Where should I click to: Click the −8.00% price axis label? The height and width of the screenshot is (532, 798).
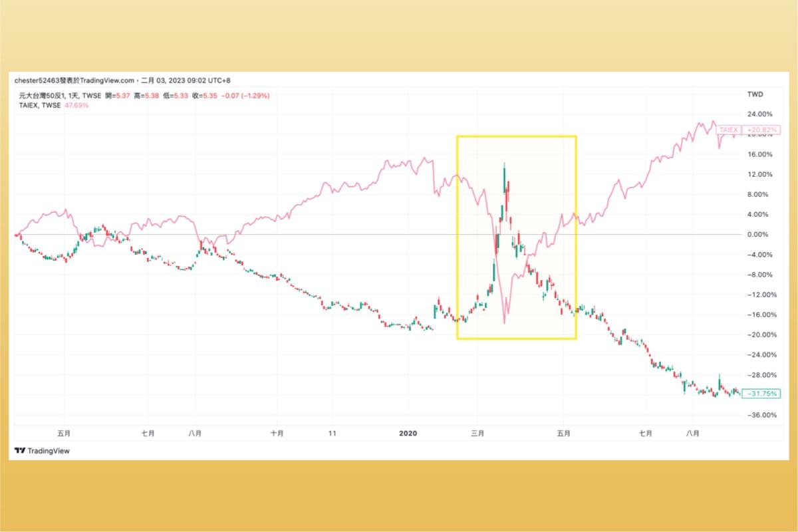[x=759, y=275]
